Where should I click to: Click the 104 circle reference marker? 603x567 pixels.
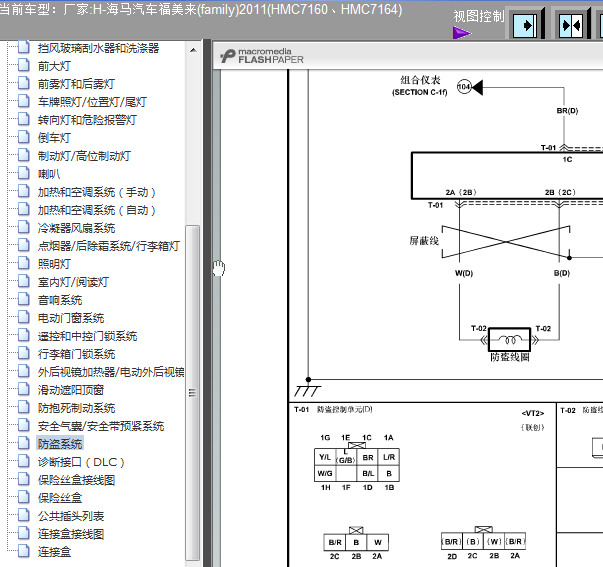click(x=464, y=87)
